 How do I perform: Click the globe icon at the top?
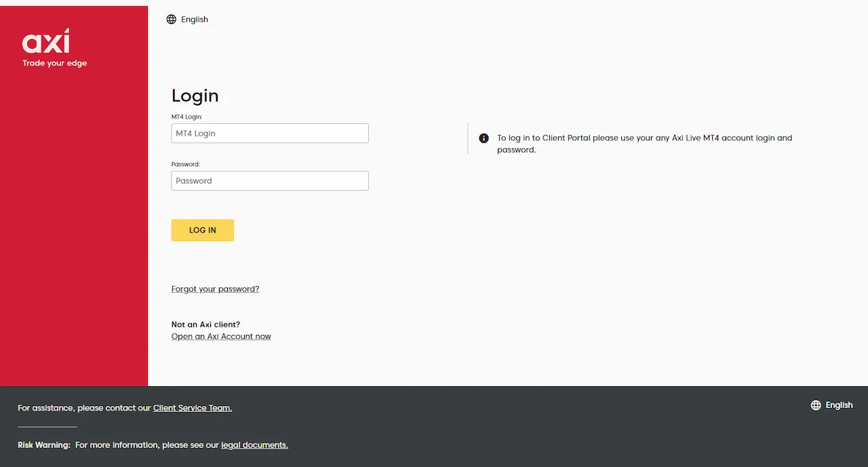click(171, 19)
